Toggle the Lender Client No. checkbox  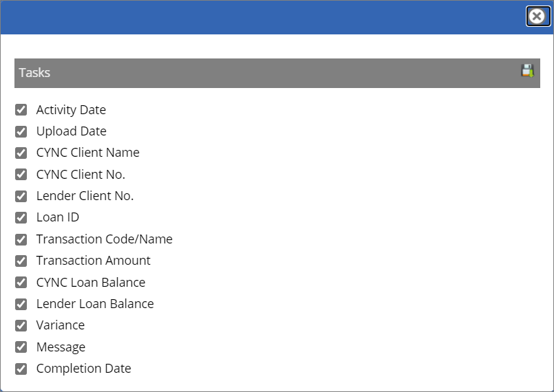tap(21, 196)
